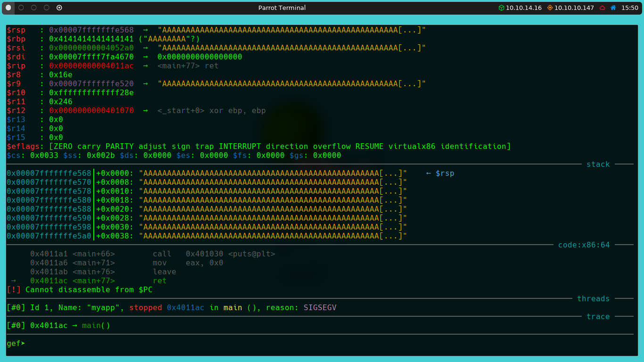Viewport: 644px width, 362px height.
Task: Click the Parrot Terminal title
Action: pos(282,8)
